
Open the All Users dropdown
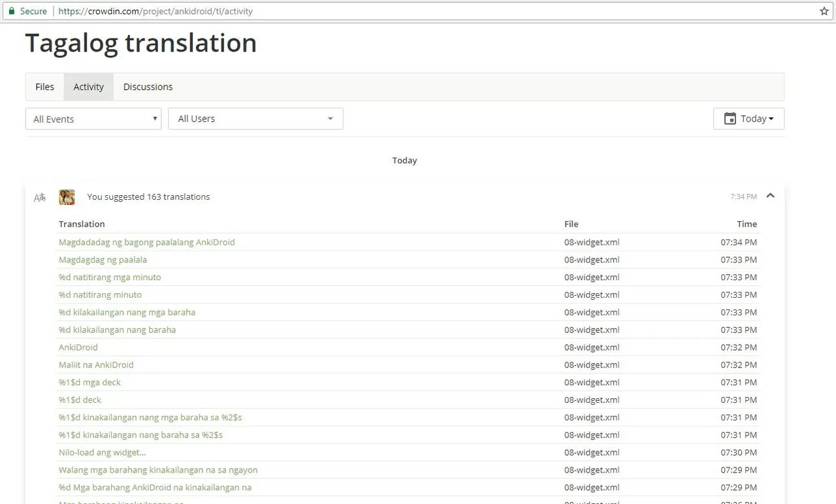[x=255, y=119]
